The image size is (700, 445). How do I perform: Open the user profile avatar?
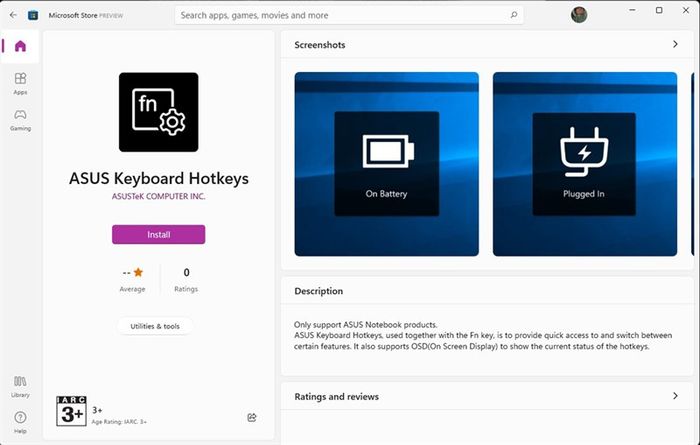(x=579, y=15)
